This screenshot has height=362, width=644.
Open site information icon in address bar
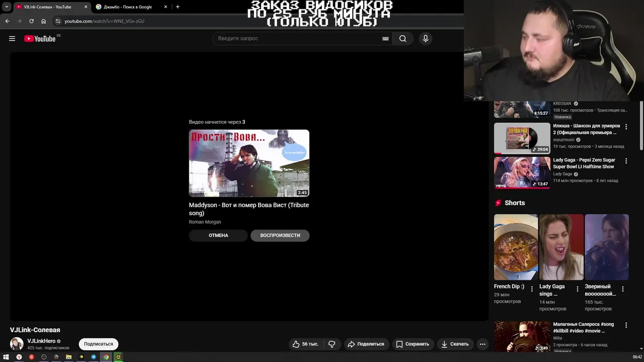point(58,21)
